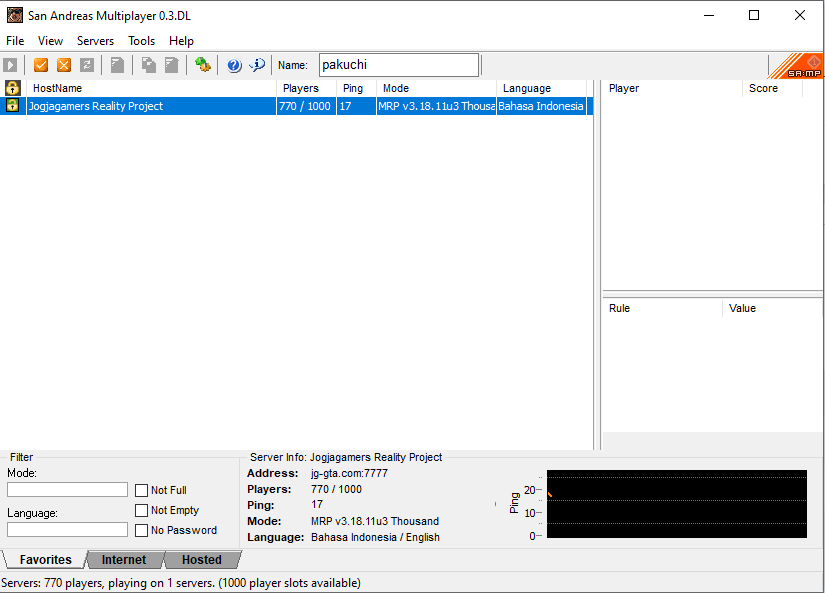Sort servers by Language column header

pyautogui.click(x=541, y=88)
